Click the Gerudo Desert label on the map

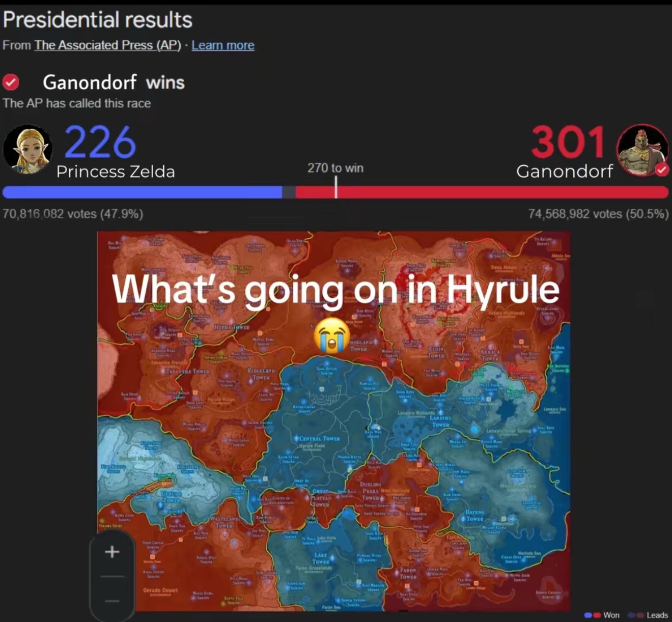160,590
